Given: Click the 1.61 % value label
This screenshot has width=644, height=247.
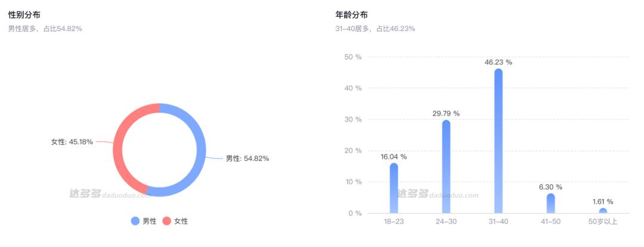Looking at the screenshot, I should (x=602, y=202).
